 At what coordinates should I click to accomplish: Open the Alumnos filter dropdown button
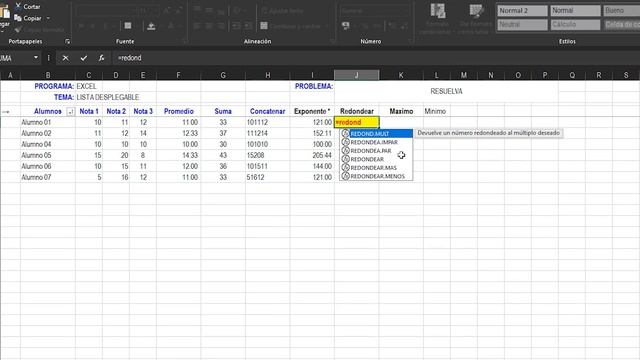(x=71, y=111)
